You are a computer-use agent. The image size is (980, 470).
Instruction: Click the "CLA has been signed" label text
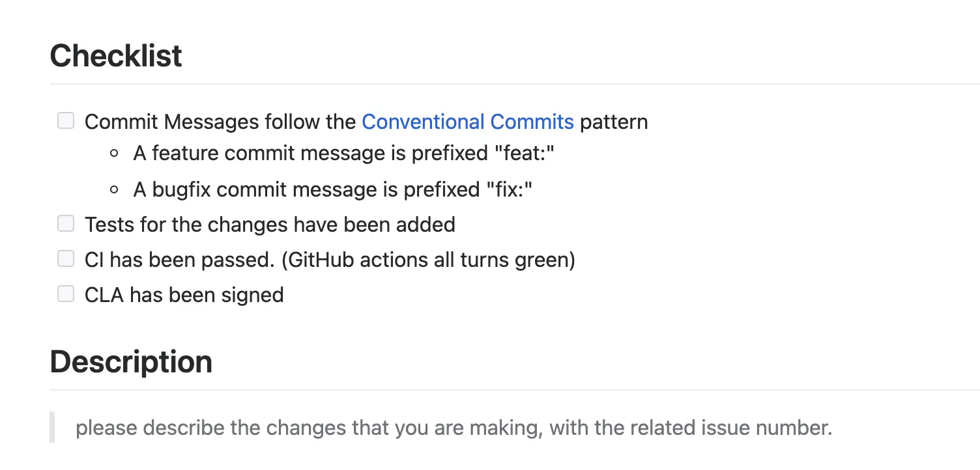(184, 295)
